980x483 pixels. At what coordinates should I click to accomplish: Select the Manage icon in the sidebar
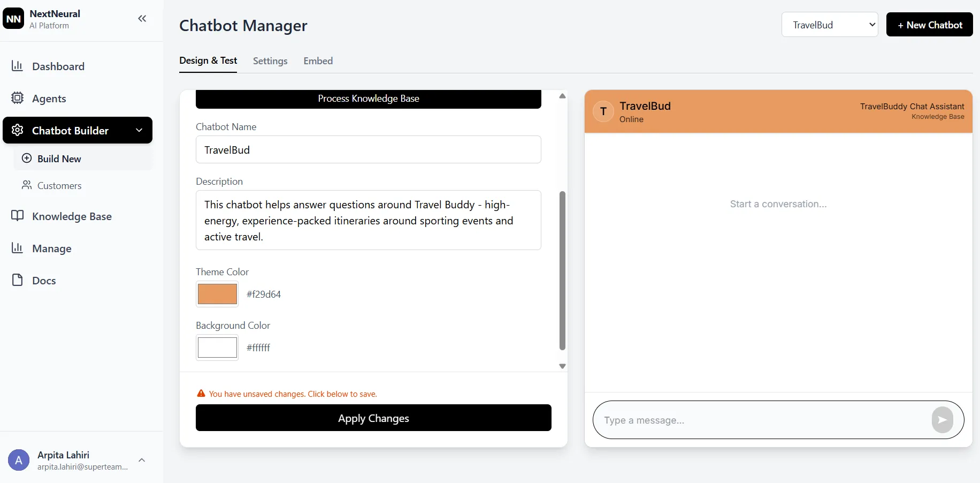click(x=18, y=248)
